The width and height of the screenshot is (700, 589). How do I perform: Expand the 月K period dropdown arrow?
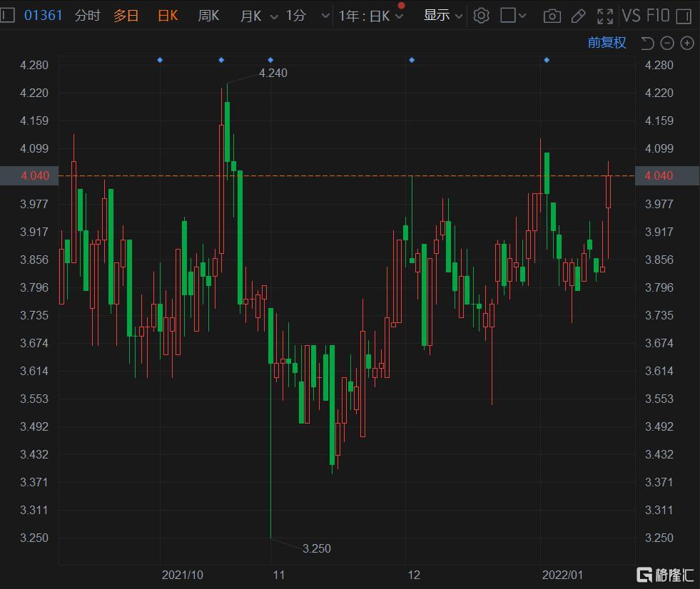274,16
